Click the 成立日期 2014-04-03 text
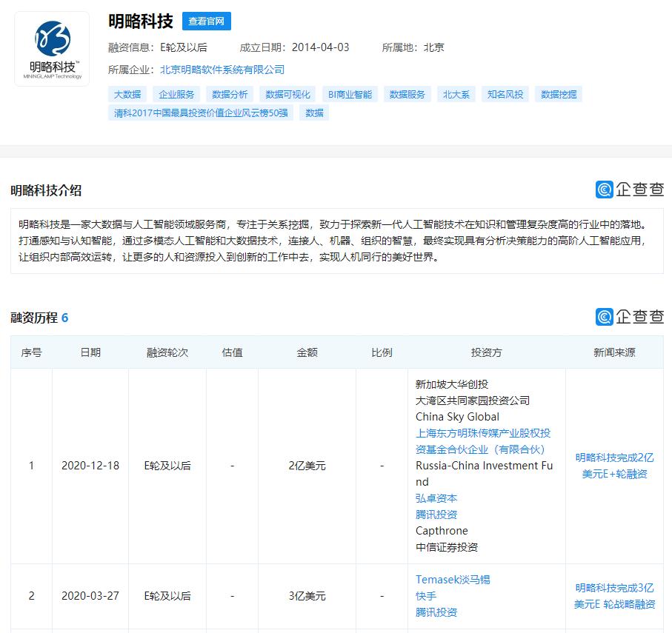Viewport: 672px width, 633px height. coord(294,47)
